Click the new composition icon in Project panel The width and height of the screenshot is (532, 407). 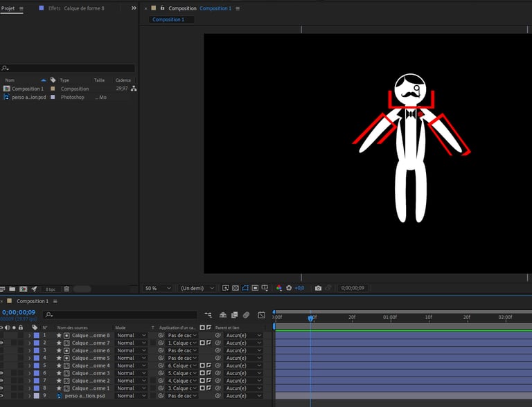[24, 289]
